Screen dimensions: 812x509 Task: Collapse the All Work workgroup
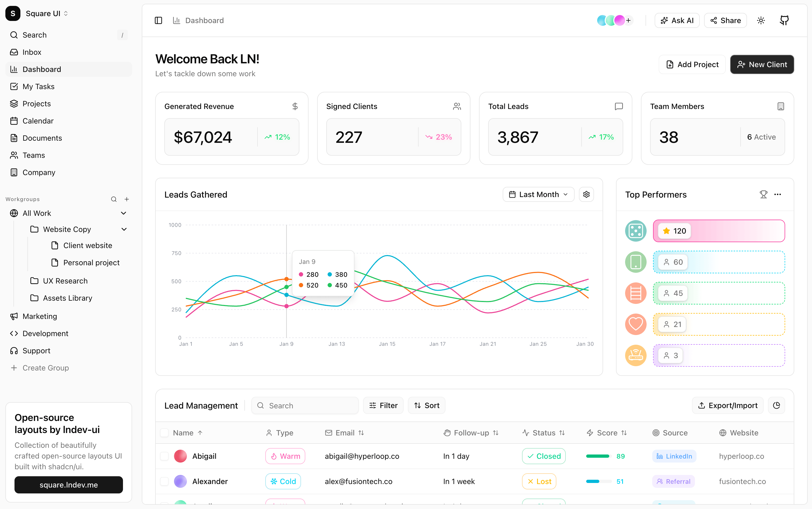pos(124,213)
